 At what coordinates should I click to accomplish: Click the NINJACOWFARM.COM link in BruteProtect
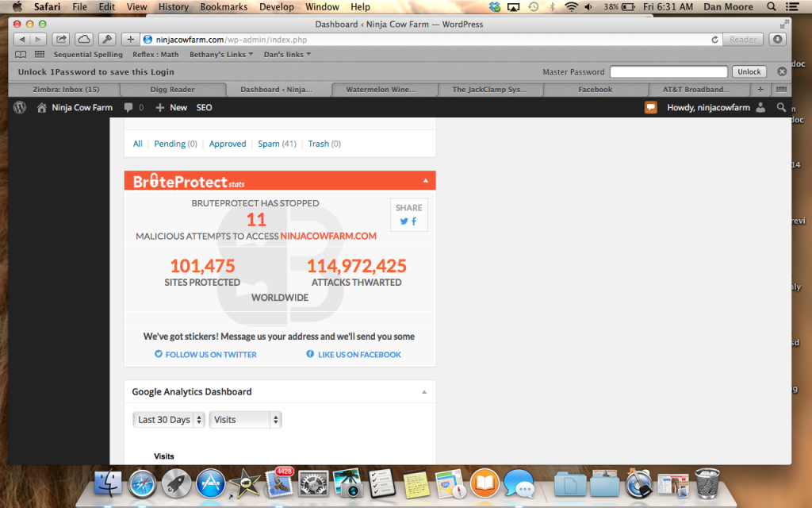click(328, 236)
